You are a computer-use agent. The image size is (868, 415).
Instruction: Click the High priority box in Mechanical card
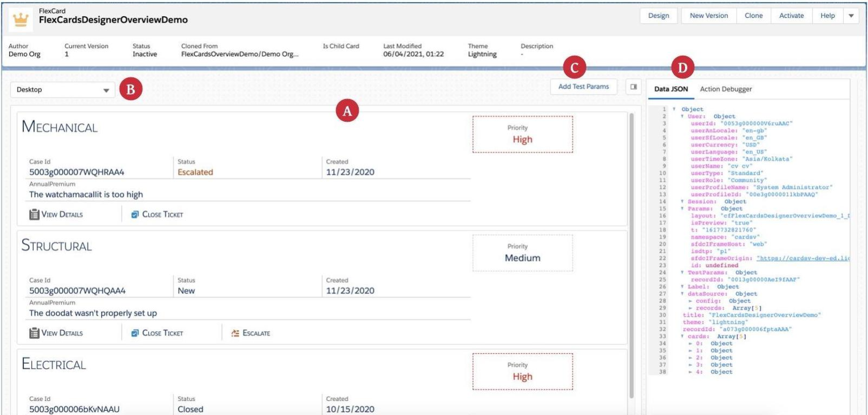[x=522, y=134]
